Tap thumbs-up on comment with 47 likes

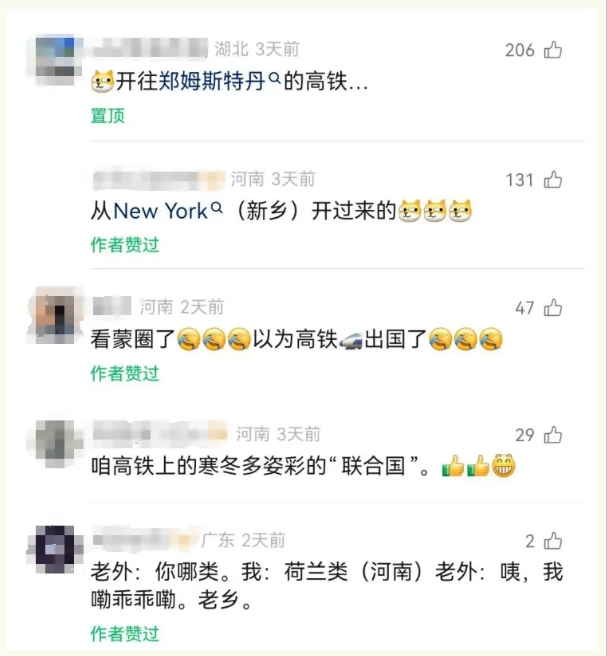553,308
